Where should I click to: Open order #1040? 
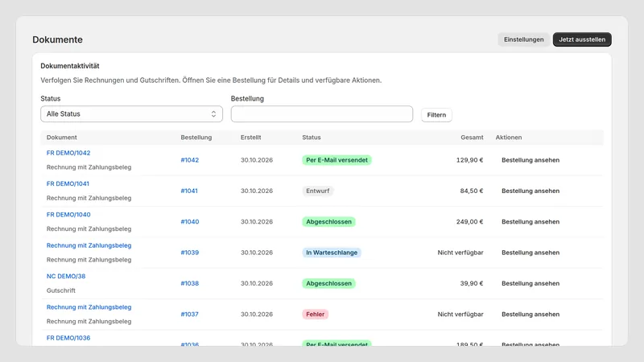coord(190,222)
